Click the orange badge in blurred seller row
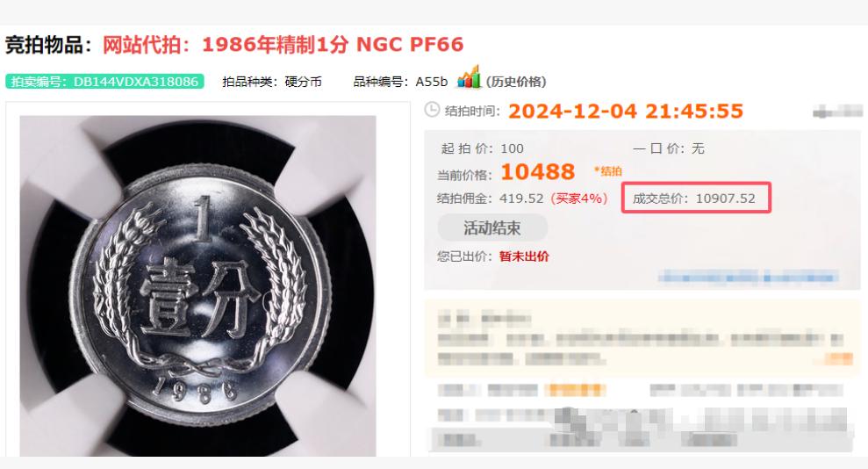Image resolution: width=868 pixels, height=469 pixels. tap(575, 390)
